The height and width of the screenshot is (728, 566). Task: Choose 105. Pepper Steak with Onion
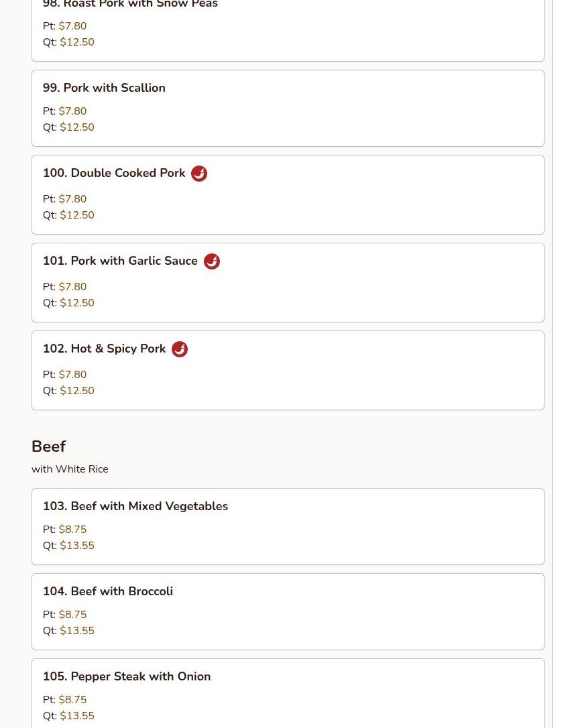click(x=288, y=693)
